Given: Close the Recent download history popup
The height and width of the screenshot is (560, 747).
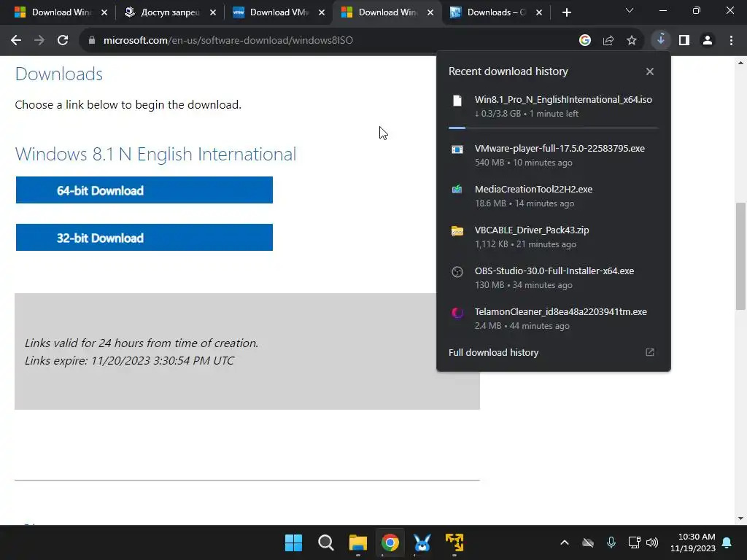Looking at the screenshot, I should (x=650, y=71).
